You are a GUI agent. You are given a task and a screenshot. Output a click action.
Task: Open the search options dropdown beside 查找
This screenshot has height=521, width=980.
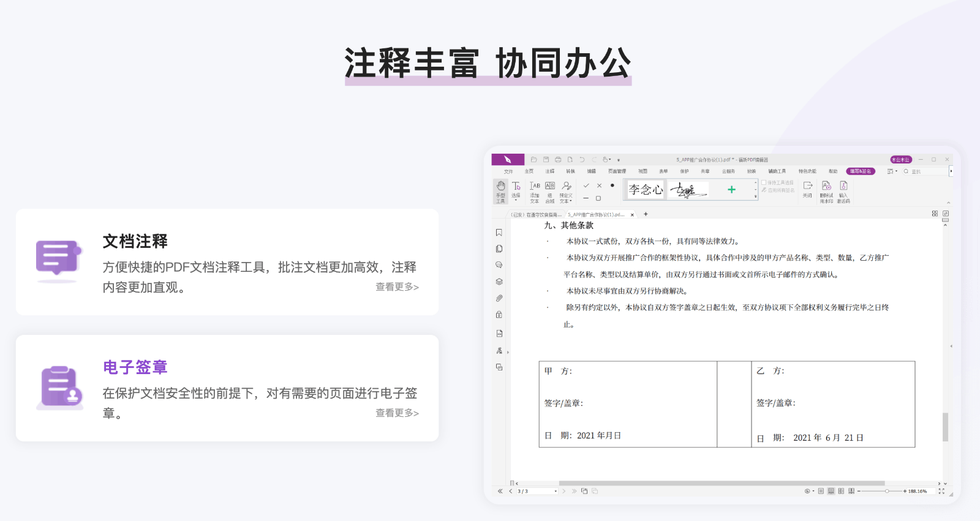pos(892,171)
